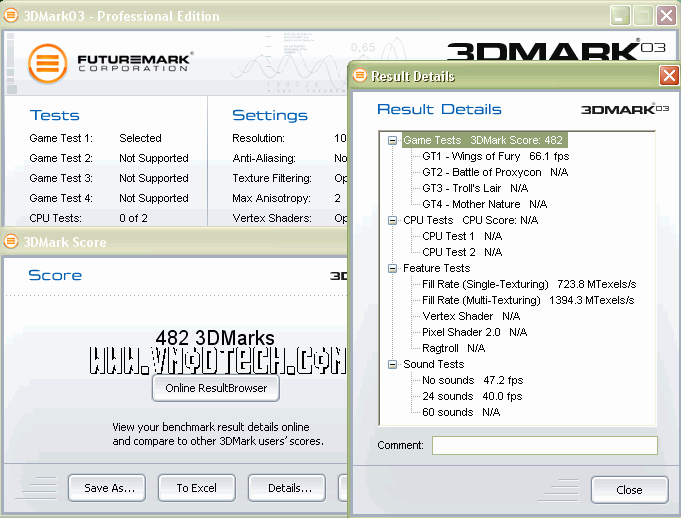681x519 pixels.
Task: Select No sounds 47.2 fps row
Action: coord(473,380)
